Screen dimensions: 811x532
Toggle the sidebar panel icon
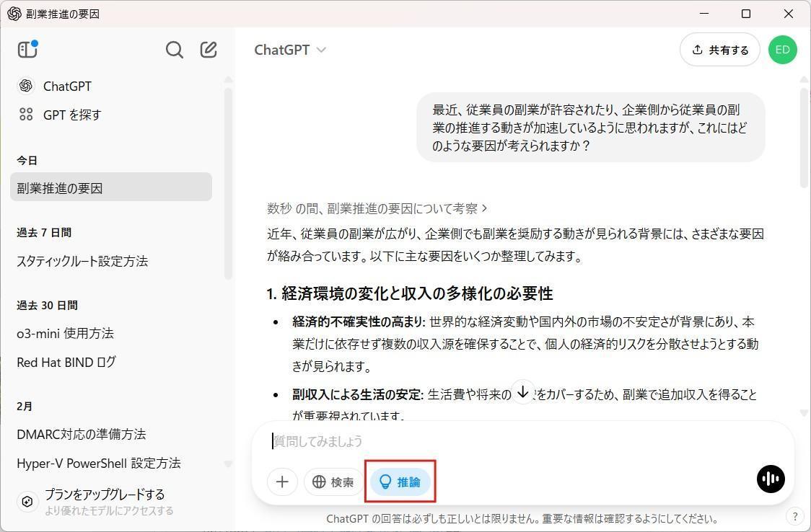27,49
